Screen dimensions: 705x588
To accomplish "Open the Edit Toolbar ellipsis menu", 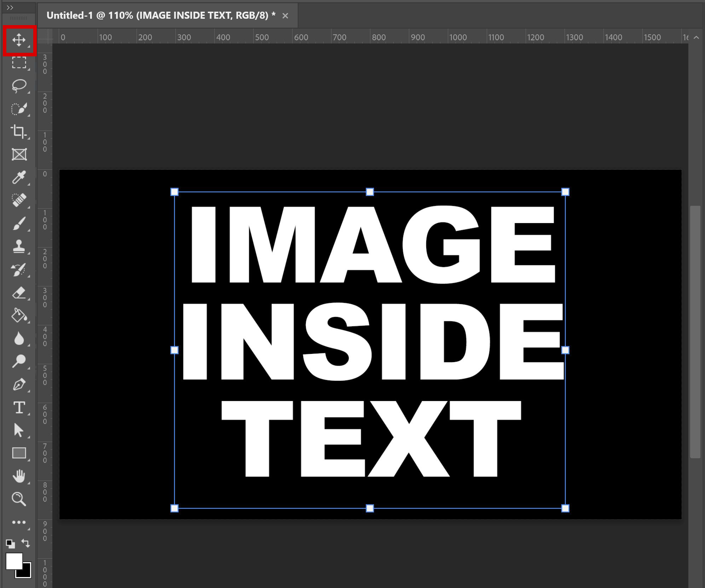I will (x=19, y=523).
